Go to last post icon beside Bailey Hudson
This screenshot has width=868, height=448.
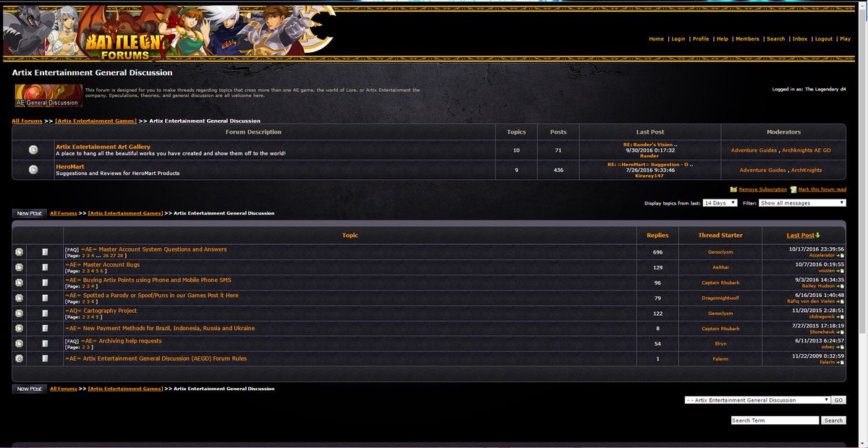(x=841, y=286)
